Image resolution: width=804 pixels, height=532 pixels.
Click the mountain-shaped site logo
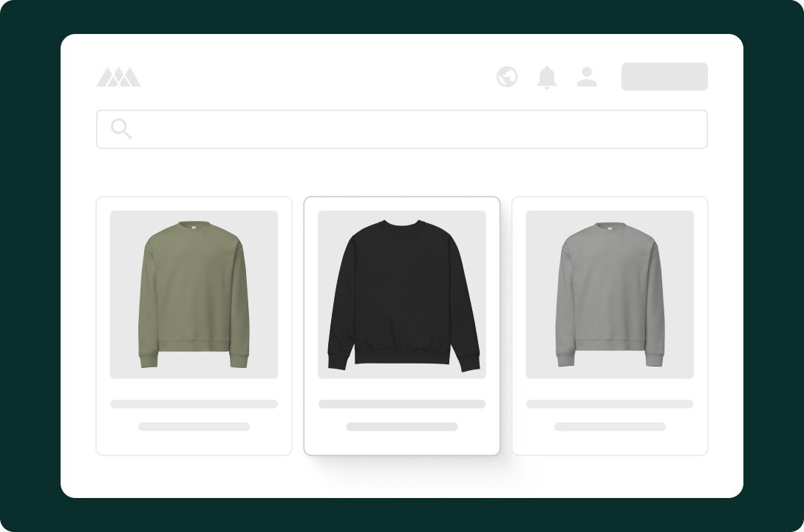pos(118,77)
